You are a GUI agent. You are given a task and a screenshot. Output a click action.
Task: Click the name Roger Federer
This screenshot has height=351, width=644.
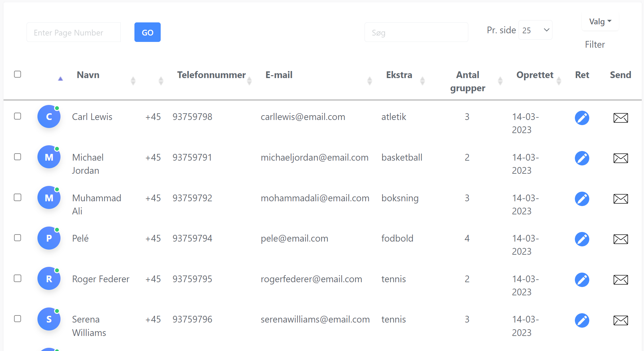pos(101,279)
